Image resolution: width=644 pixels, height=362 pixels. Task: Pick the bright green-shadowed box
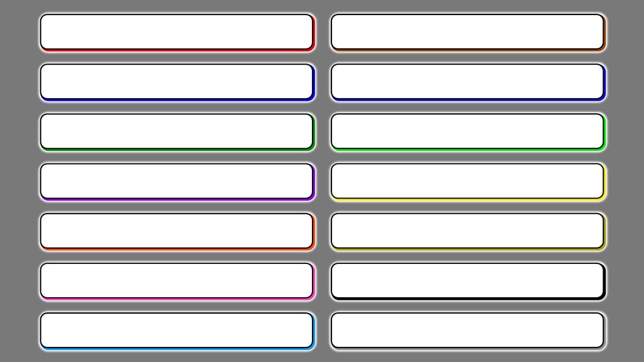[x=467, y=131]
